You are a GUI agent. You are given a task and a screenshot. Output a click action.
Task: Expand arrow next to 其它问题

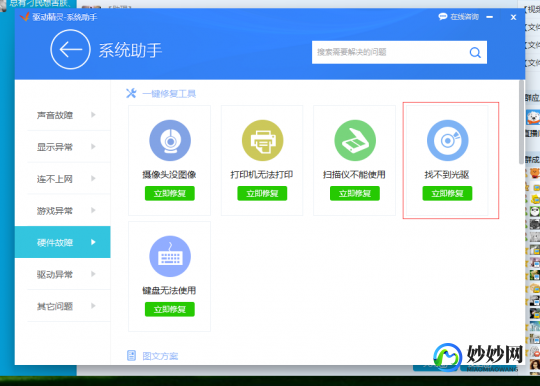[x=93, y=306]
